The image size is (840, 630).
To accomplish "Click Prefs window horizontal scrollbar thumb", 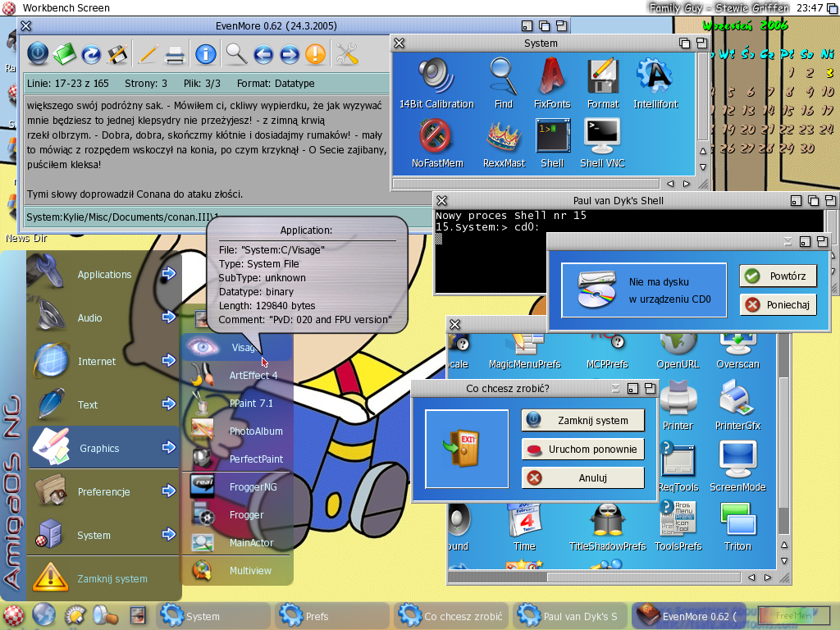I will coord(643,577).
